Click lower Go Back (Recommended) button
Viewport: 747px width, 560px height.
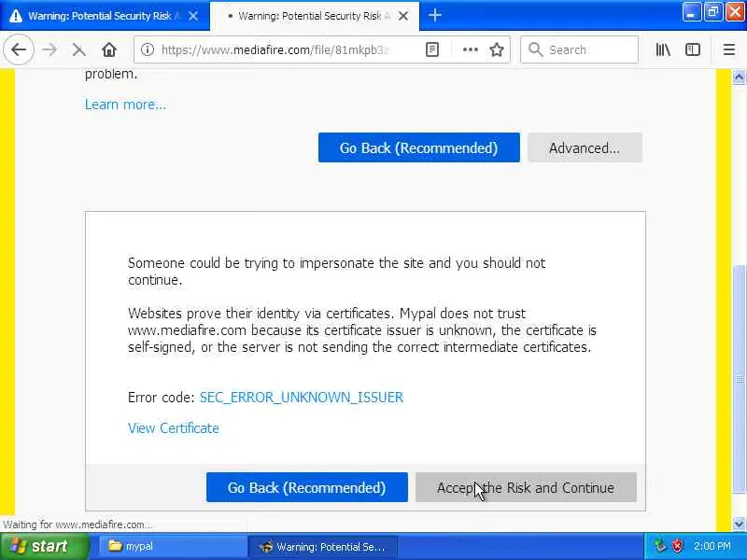pos(307,487)
